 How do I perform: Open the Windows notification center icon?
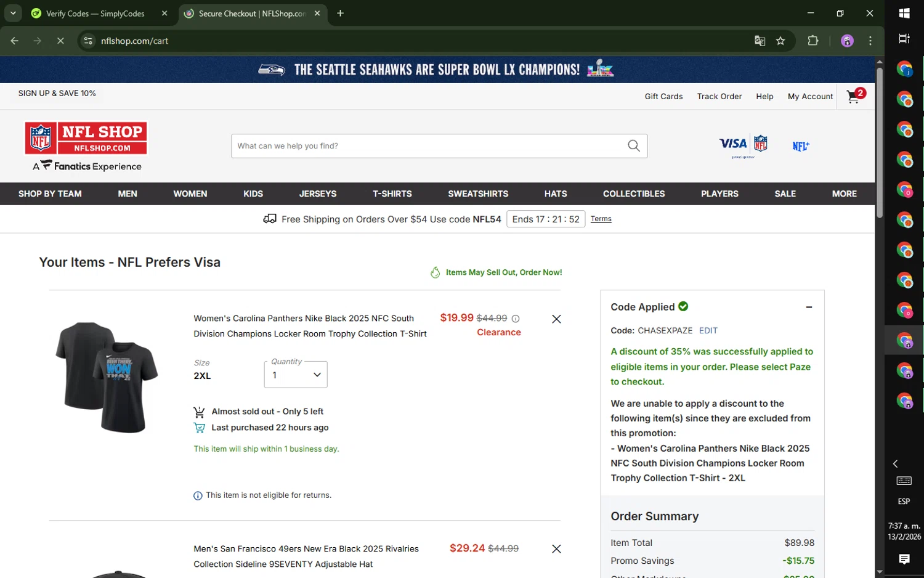[904, 559]
